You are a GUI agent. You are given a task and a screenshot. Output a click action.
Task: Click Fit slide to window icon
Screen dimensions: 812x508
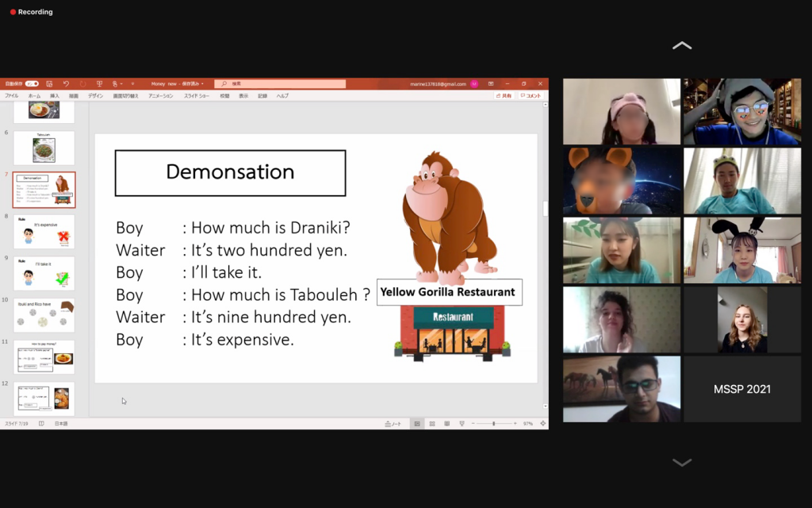pos(542,424)
